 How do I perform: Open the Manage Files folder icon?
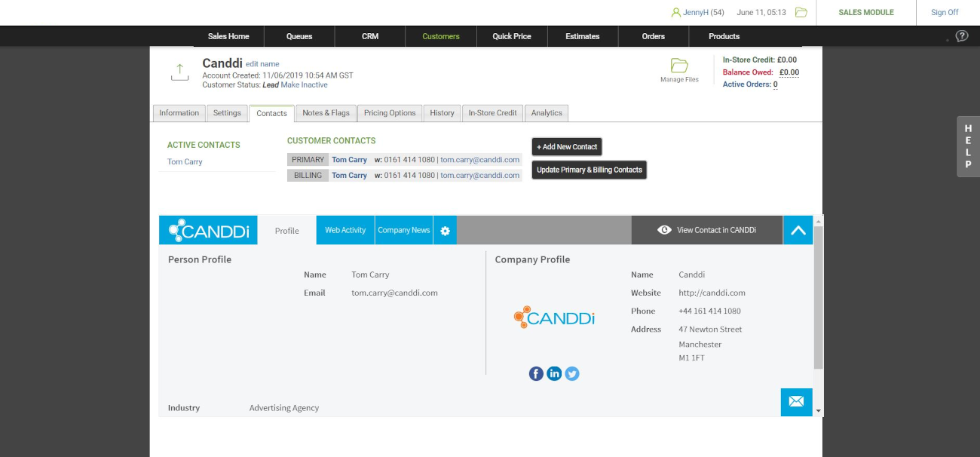tap(679, 66)
